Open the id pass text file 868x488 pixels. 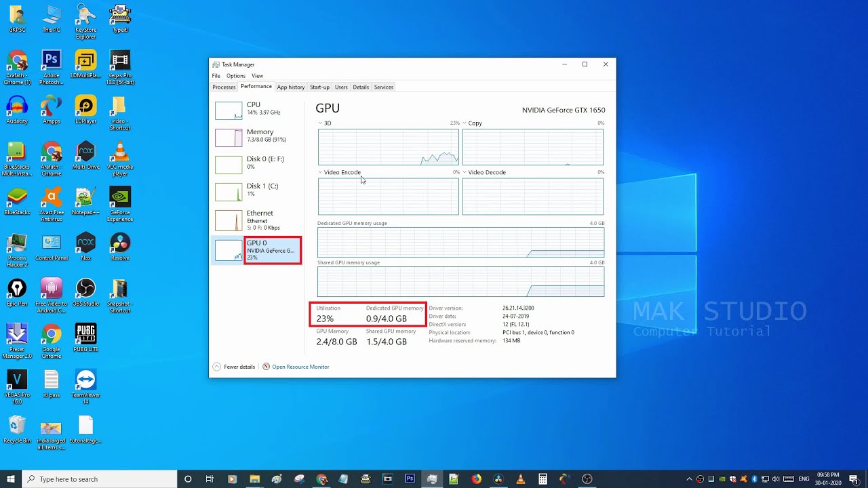point(52,384)
